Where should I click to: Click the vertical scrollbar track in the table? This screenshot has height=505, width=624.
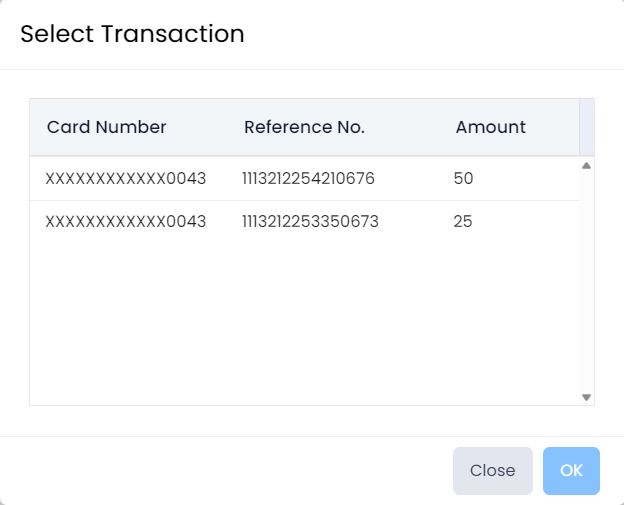[587, 280]
